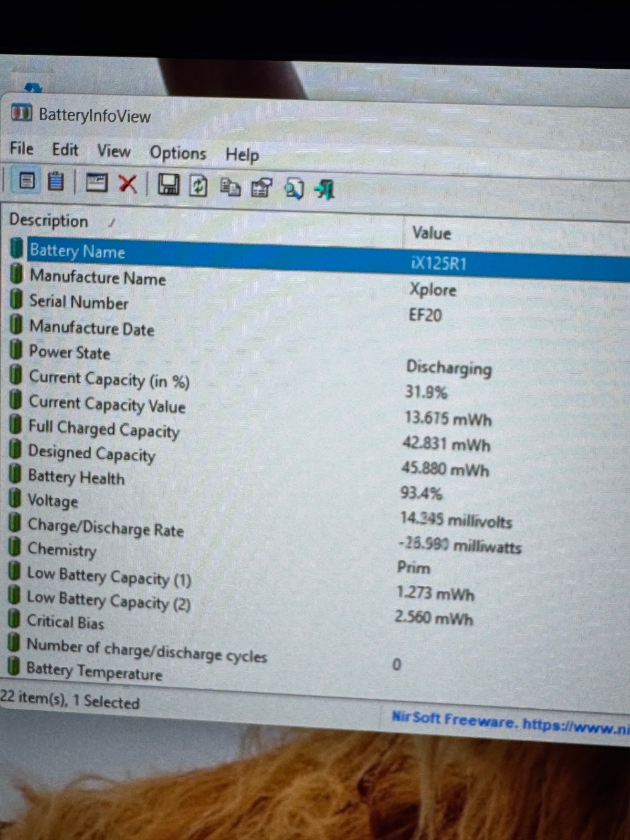The width and height of the screenshot is (630, 840).
Task: Click the Xplore manufacturer value
Action: coord(433,290)
